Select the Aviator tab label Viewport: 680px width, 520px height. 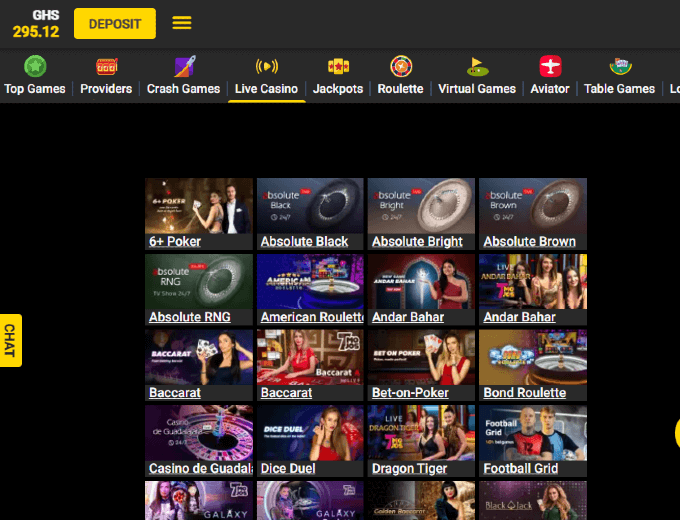(550, 89)
